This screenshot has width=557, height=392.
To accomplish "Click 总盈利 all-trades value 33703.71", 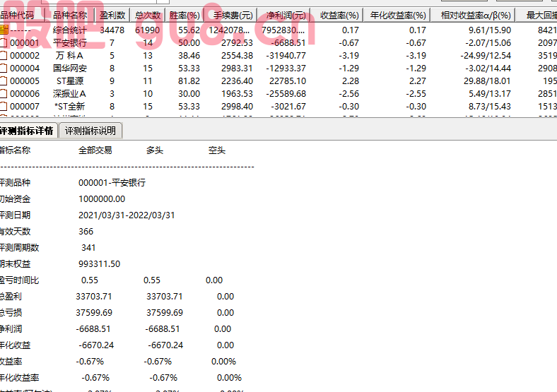I will [x=94, y=297].
